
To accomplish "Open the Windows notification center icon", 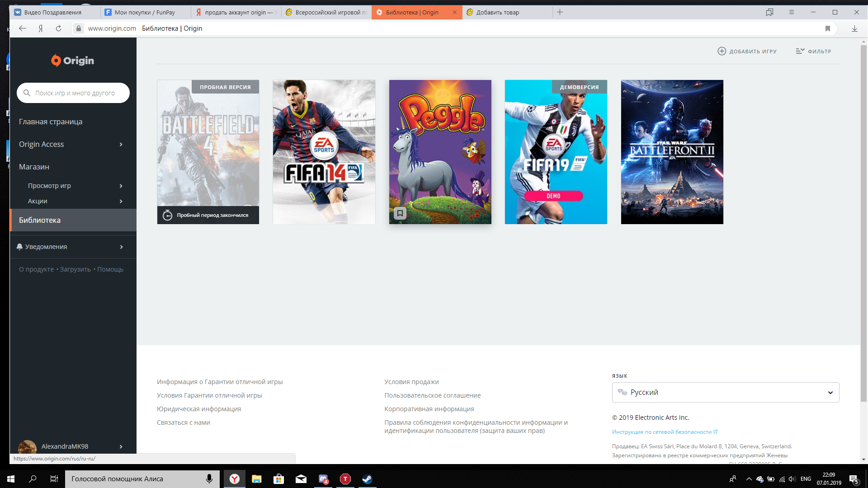I will 854,479.
